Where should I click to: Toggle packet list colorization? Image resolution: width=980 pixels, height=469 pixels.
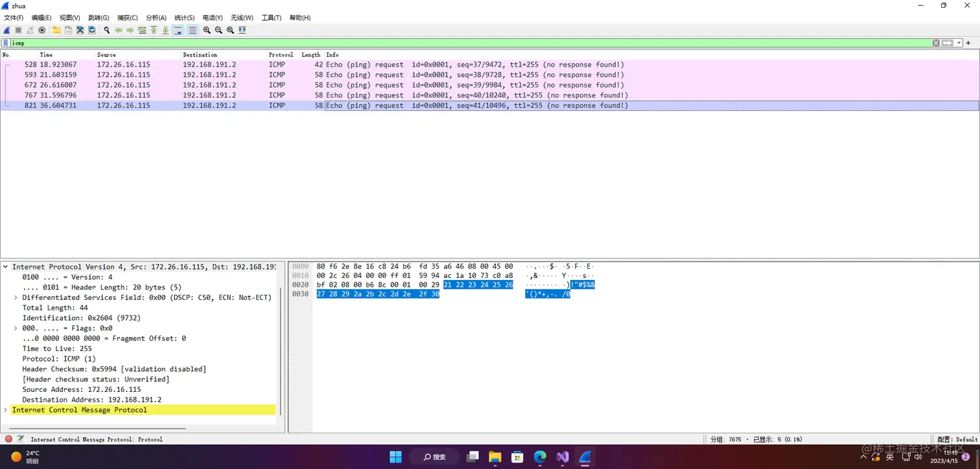pos(192,30)
